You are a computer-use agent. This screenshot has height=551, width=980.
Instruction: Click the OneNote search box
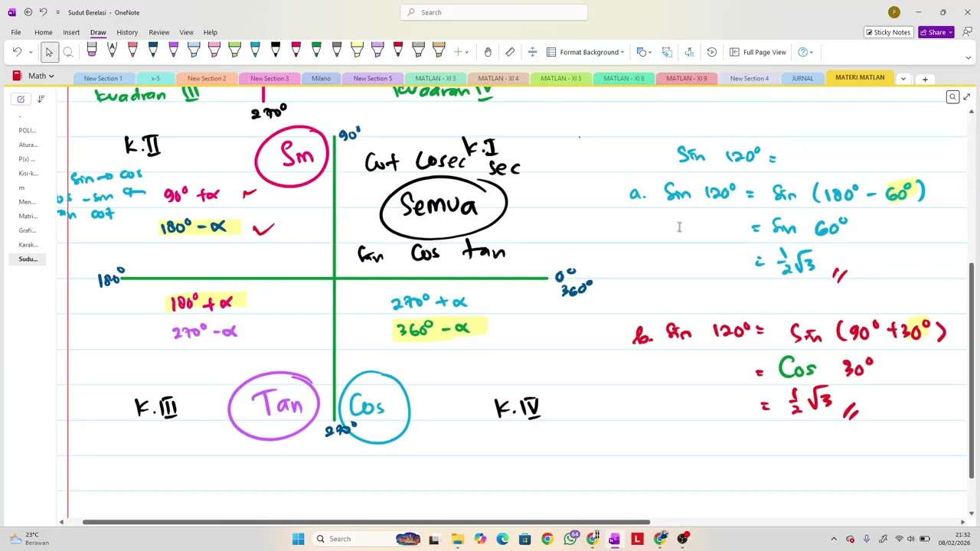click(494, 12)
